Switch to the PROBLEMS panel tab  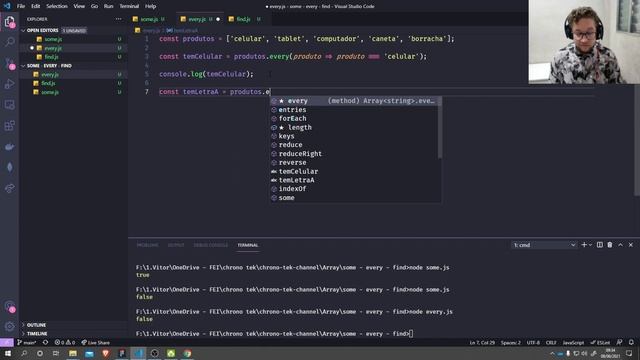[147, 245]
